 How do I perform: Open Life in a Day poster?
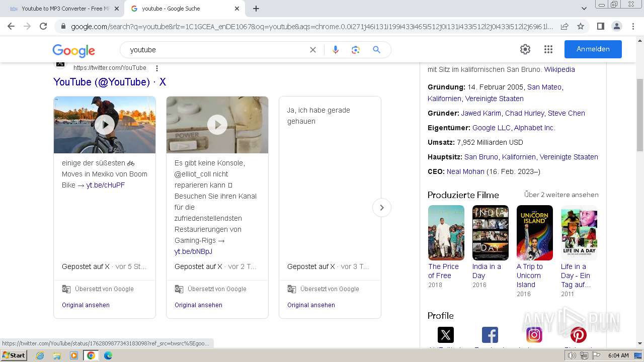(x=579, y=232)
